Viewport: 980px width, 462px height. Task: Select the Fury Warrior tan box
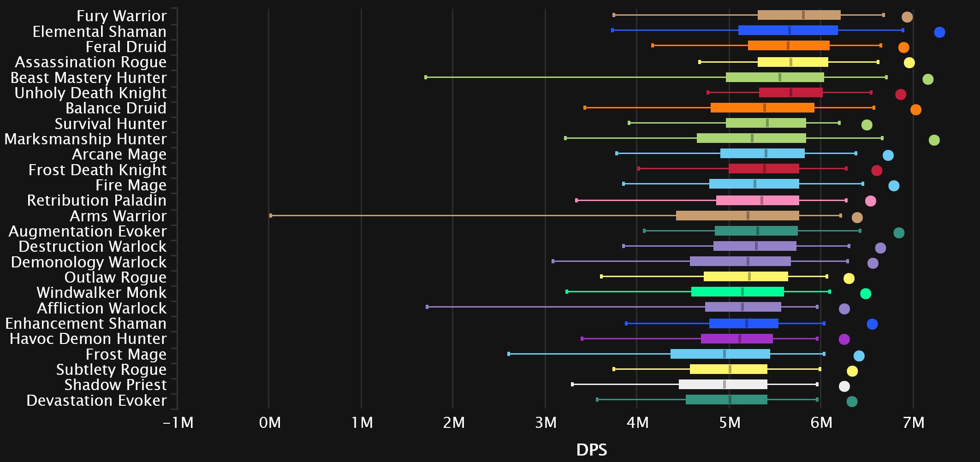pyautogui.click(x=799, y=15)
